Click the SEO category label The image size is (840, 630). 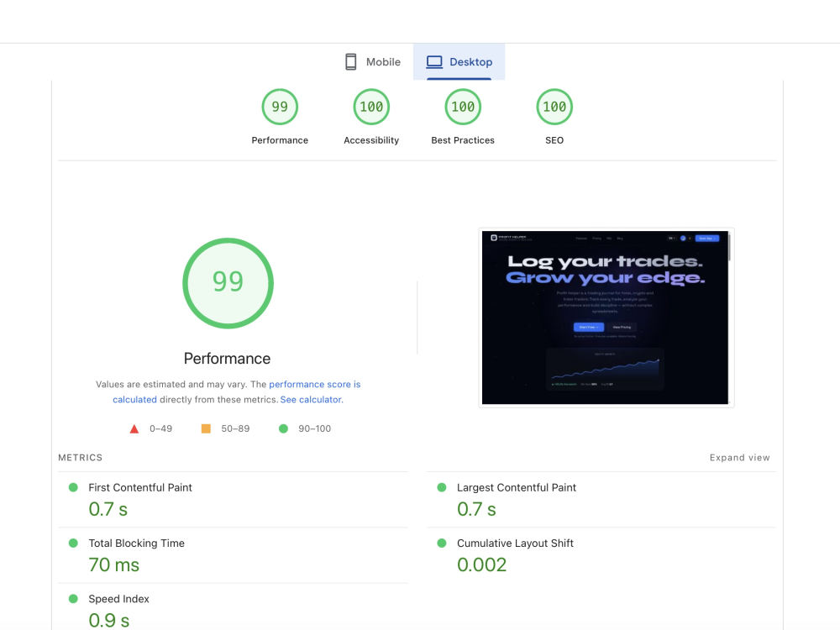pyautogui.click(x=554, y=140)
